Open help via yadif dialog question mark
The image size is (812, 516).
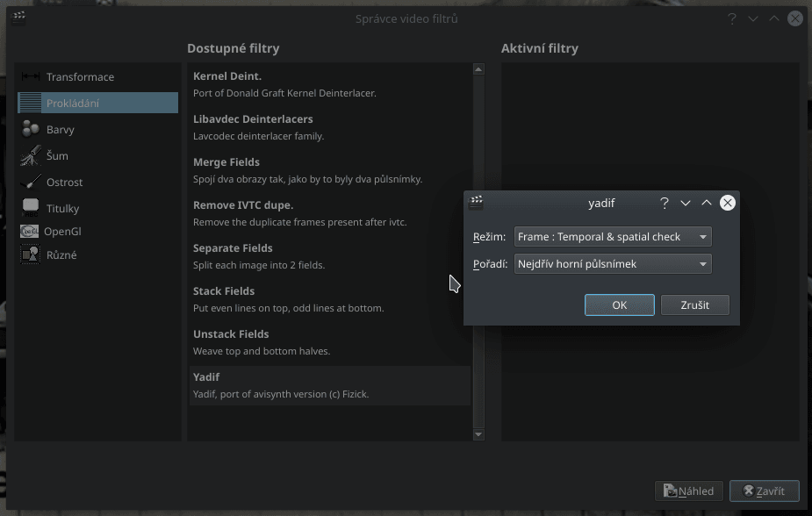point(665,203)
